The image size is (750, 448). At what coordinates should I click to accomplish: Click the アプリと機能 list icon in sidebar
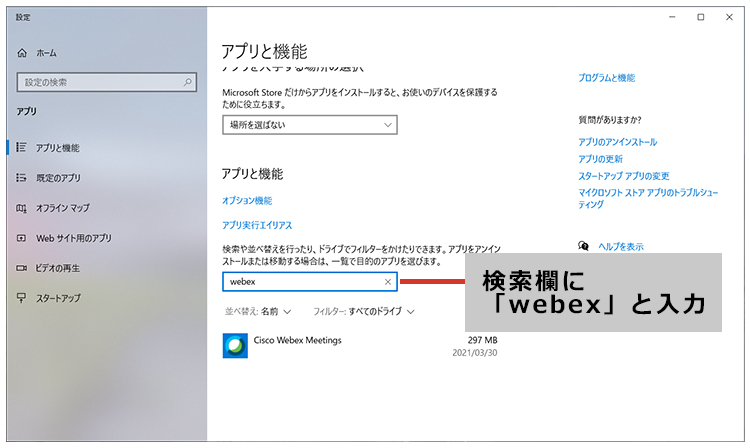21,147
